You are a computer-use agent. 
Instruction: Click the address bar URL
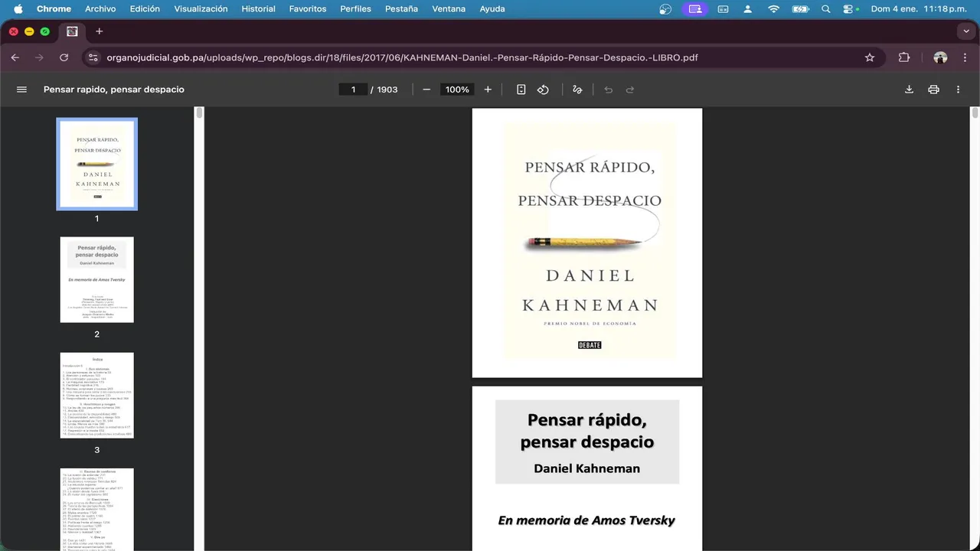click(402, 57)
